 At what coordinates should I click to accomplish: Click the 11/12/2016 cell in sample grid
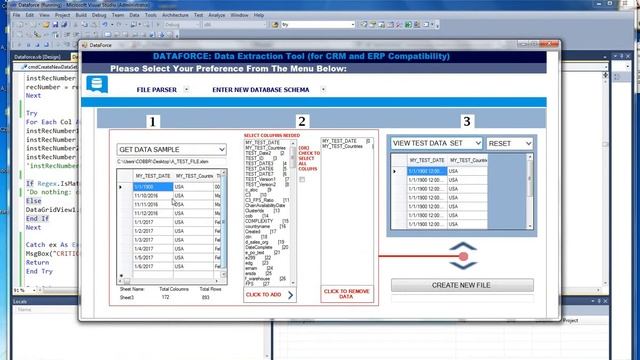[153, 213]
